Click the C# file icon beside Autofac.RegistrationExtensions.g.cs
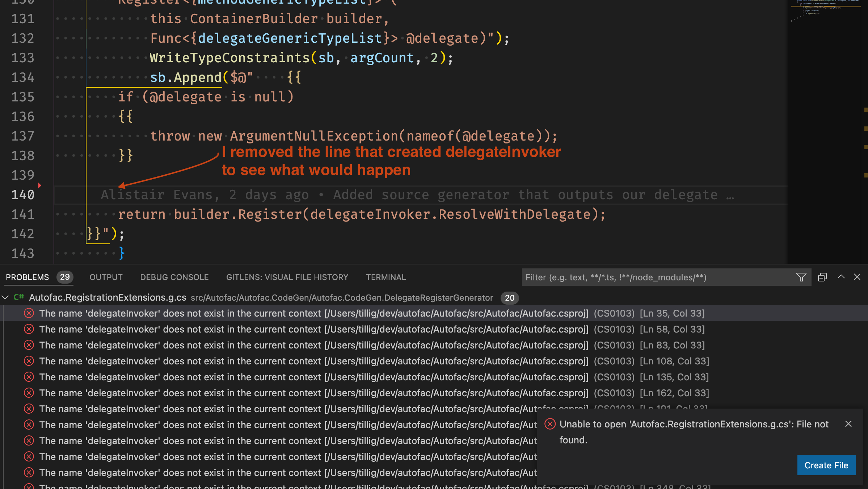Image resolution: width=868 pixels, height=489 pixels. click(x=19, y=297)
